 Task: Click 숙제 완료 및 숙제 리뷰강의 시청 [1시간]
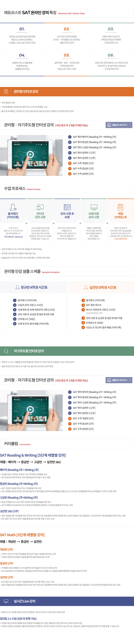36,310
